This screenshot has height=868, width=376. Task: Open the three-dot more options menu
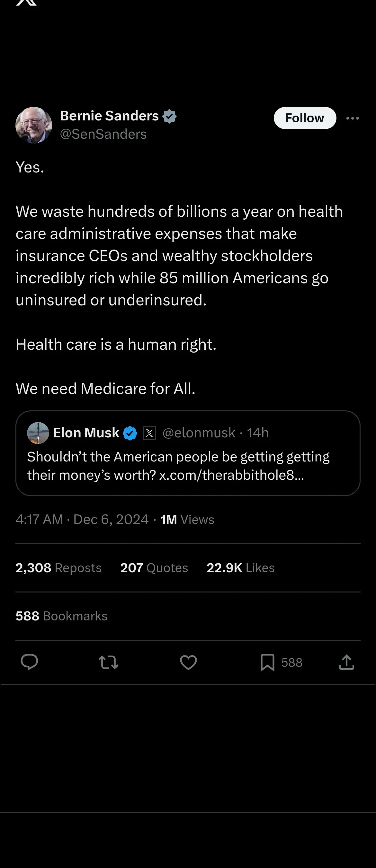tap(353, 118)
